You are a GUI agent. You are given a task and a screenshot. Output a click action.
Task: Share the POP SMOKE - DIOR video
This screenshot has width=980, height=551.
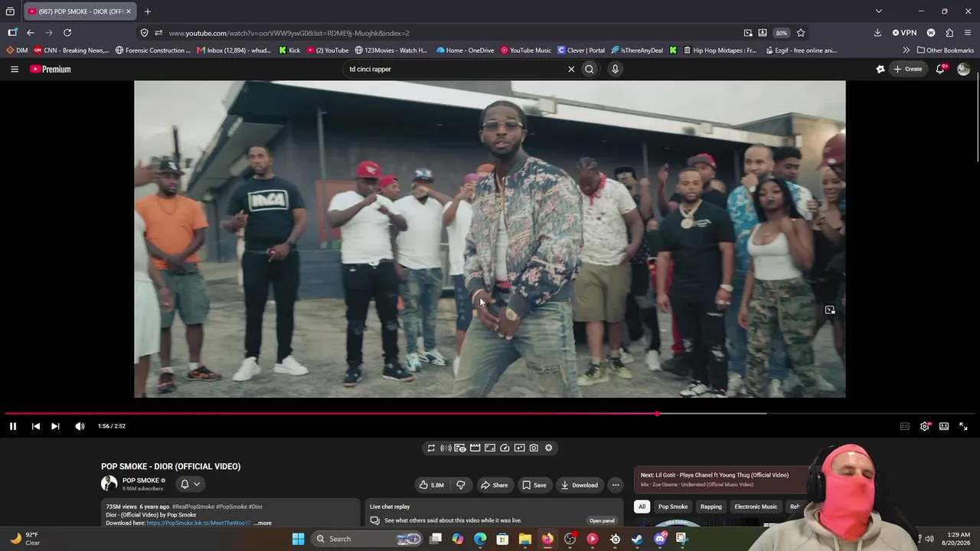click(494, 484)
